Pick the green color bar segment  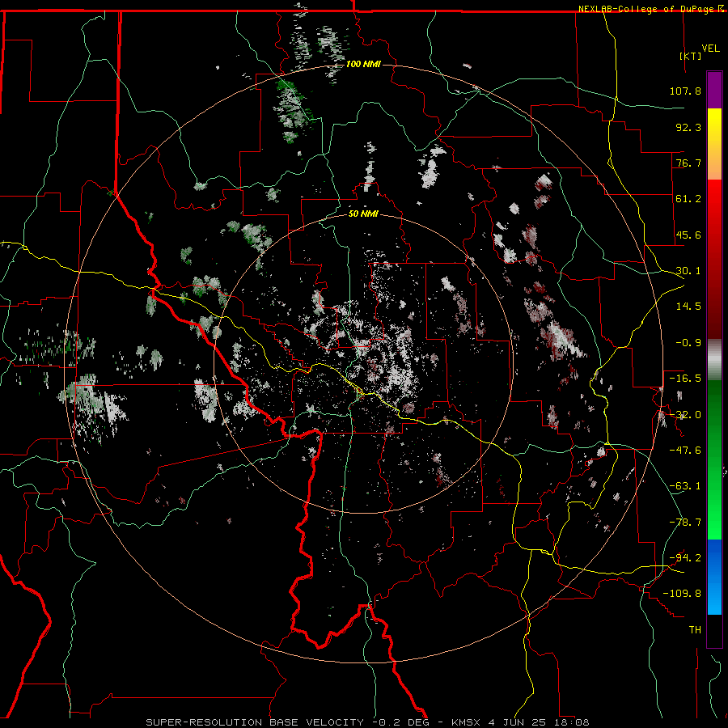point(714,459)
